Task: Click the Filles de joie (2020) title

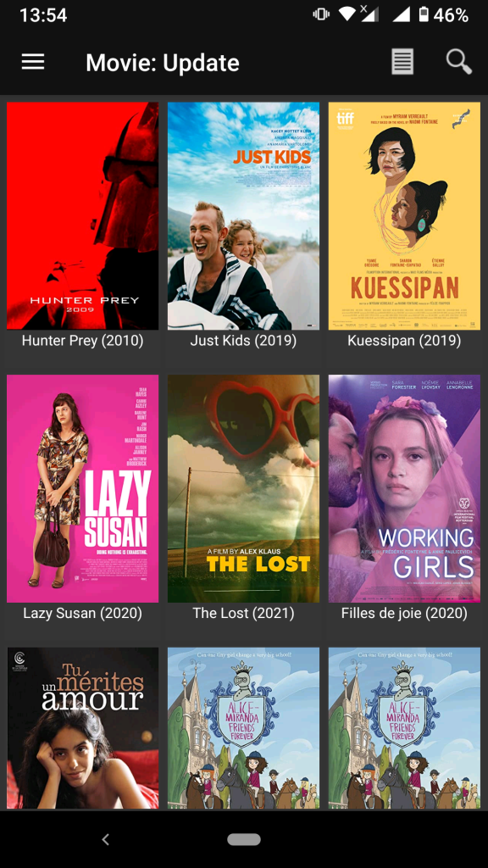Action: click(x=404, y=614)
